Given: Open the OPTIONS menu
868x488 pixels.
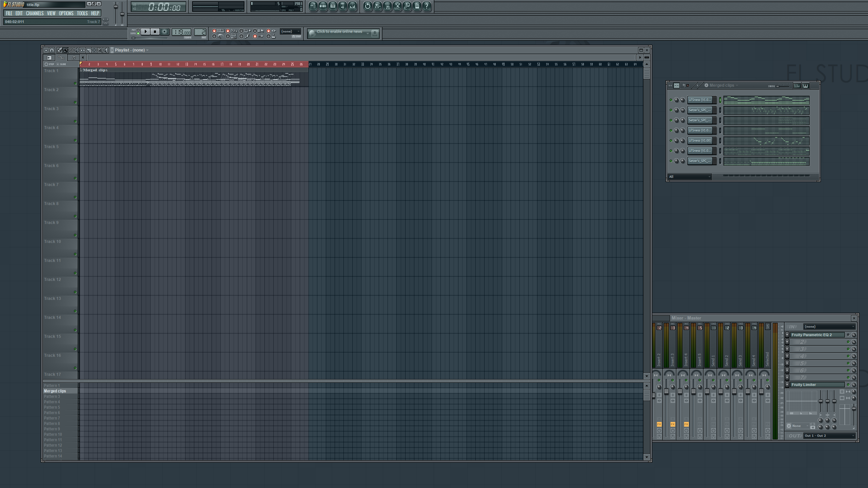Looking at the screenshot, I should [x=66, y=13].
